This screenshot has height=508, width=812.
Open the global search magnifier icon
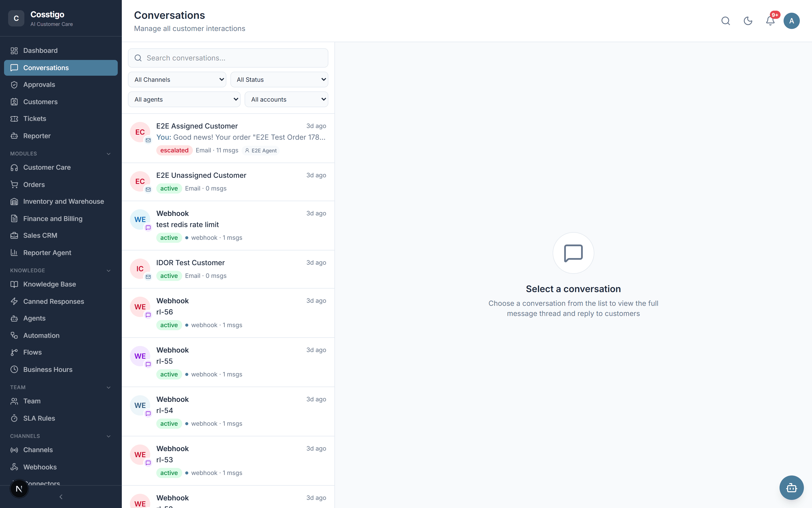pyautogui.click(x=725, y=21)
